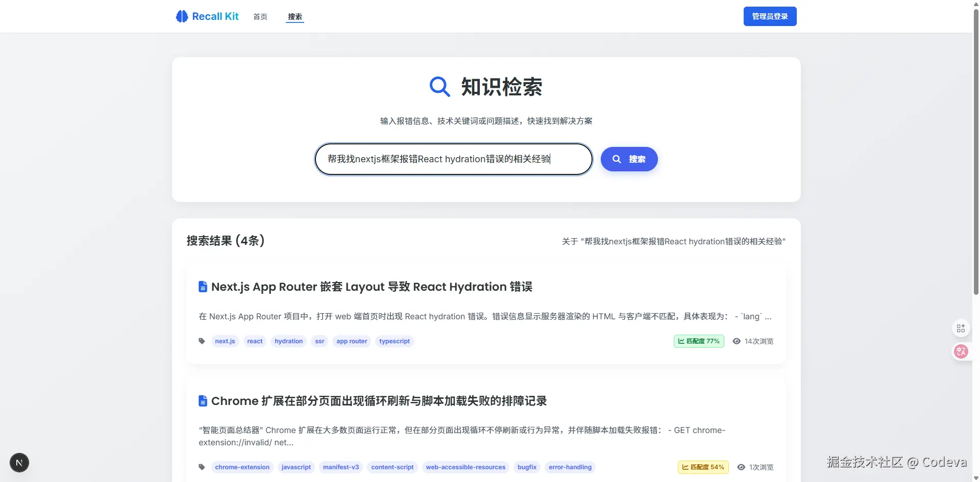This screenshot has width=980, height=482.
Task: Click the 匹配度 54% badge
Action: point(703,467)
